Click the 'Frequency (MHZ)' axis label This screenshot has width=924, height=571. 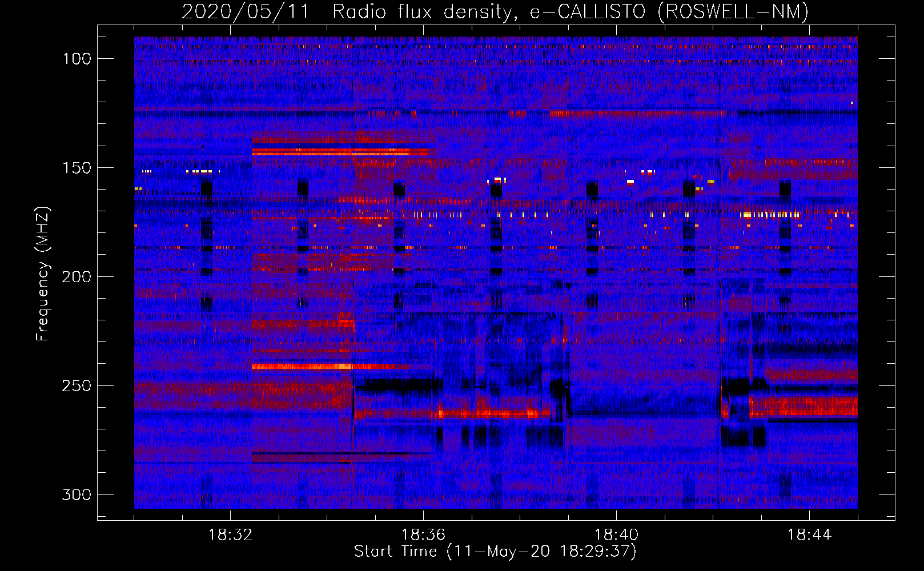(43, 274)
